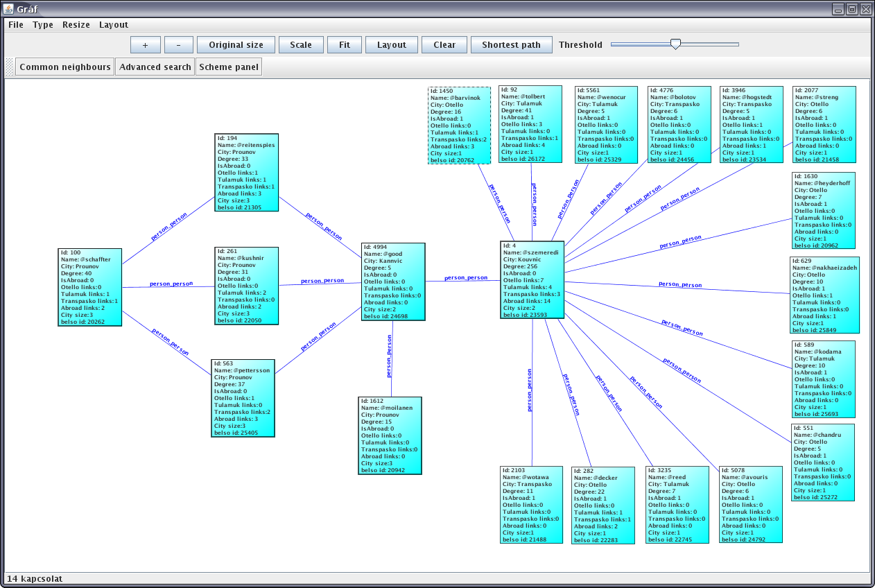Open the Type menu
Screen dimensions: 875x588
coord(43,25)
